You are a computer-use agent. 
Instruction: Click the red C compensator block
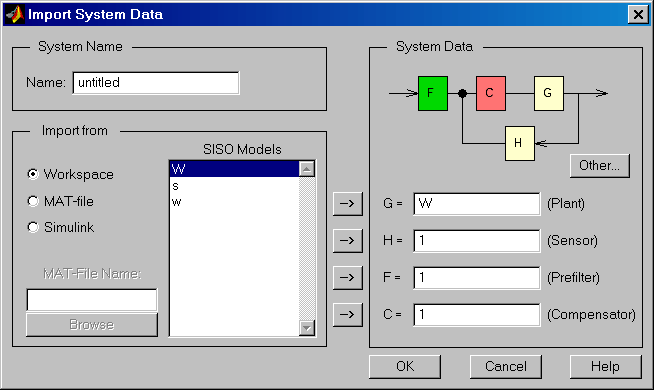click(x=491, y=93)
